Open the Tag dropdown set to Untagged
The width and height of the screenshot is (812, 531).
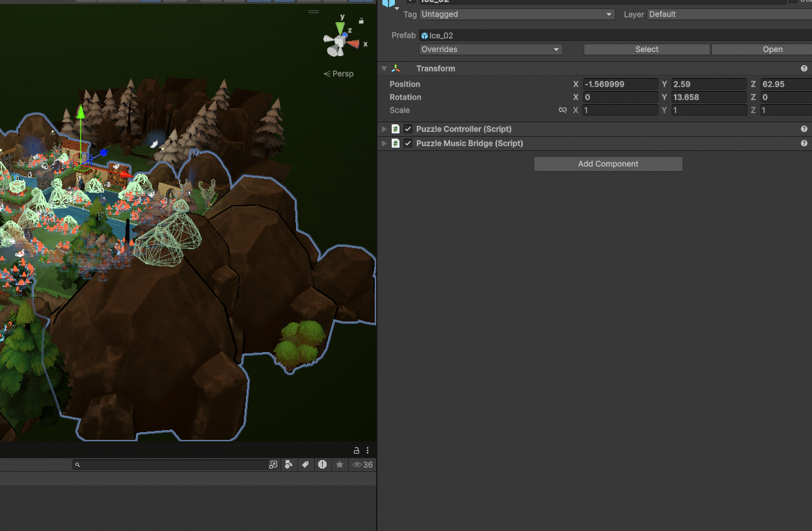tap(517, 14)
